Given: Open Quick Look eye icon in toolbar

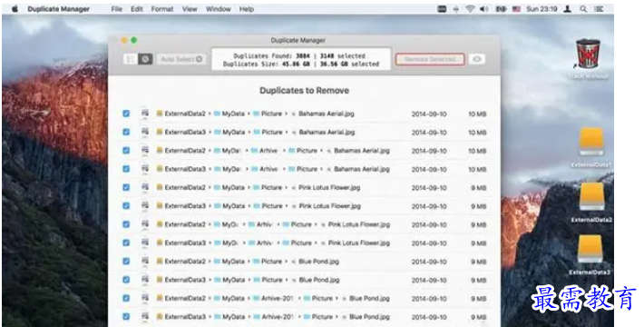Looking at the screenshot, I should pos(477,59).
